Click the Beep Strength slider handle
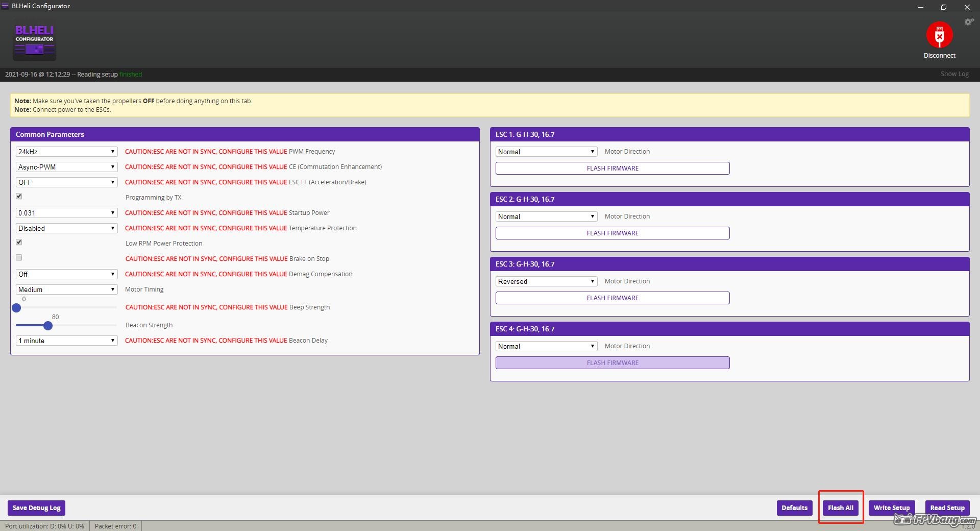Viewport: 980px width, 531px height. (16, 307)
